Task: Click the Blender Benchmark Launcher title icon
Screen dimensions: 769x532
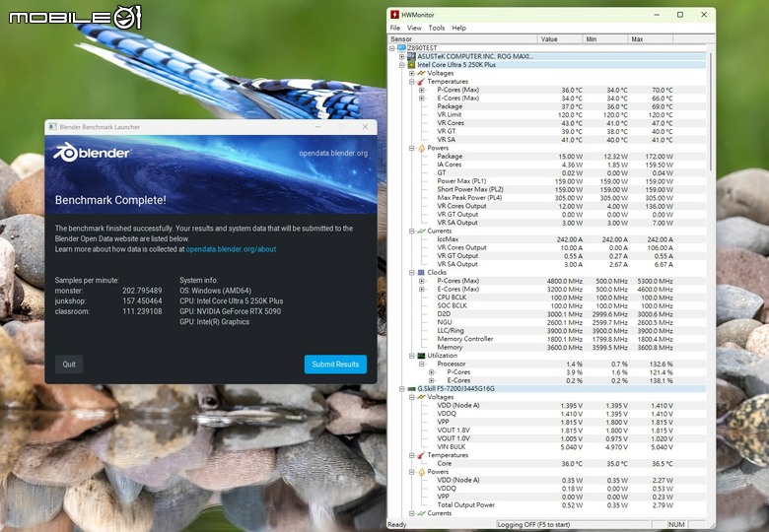Action: coord(52,127)
